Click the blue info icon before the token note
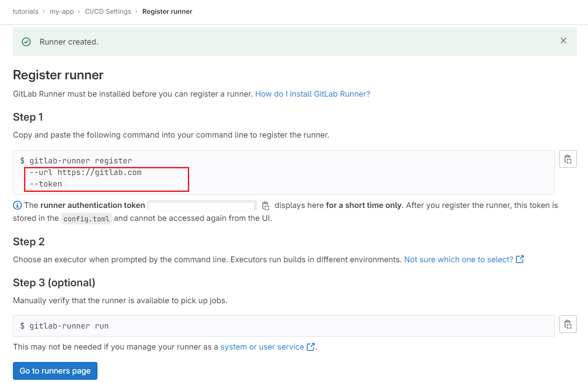The width and height of the screenshot is (588, 382). [x=17, y=205]
